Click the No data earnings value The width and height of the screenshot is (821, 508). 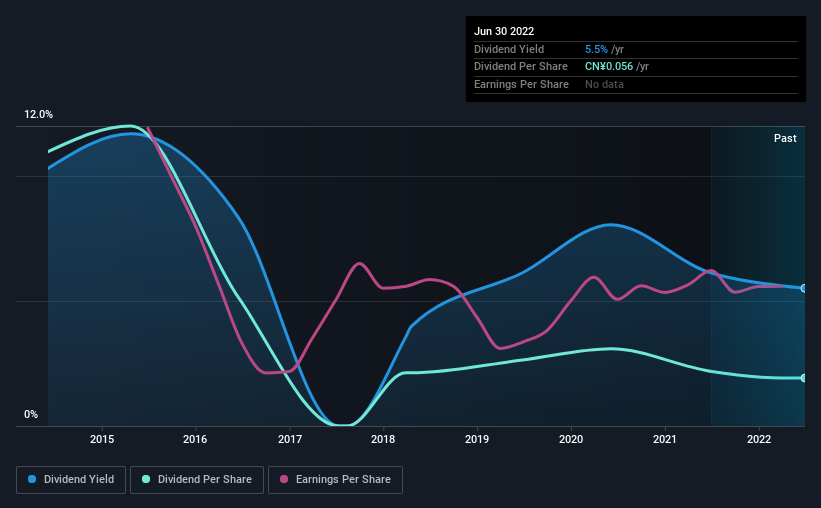click(604, 84)
